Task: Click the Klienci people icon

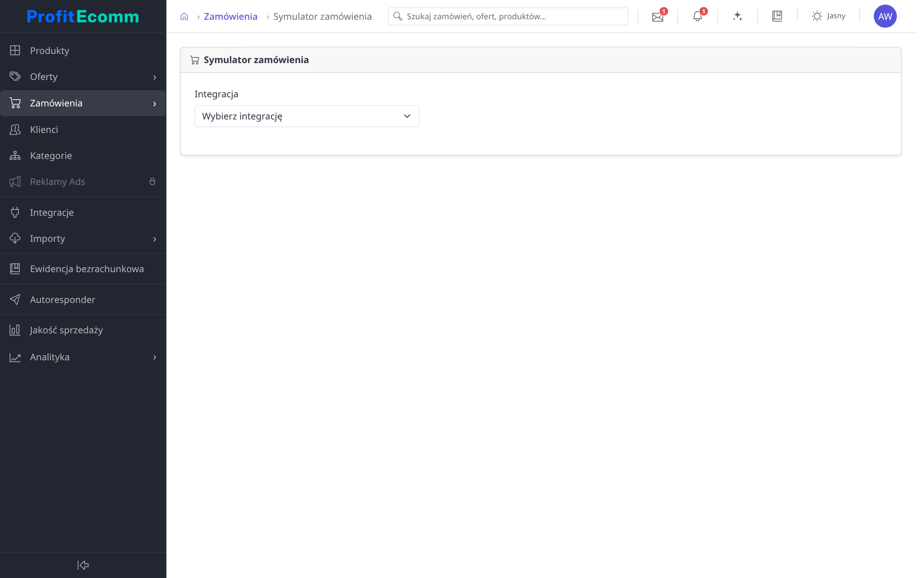Action: coord(15,129)
